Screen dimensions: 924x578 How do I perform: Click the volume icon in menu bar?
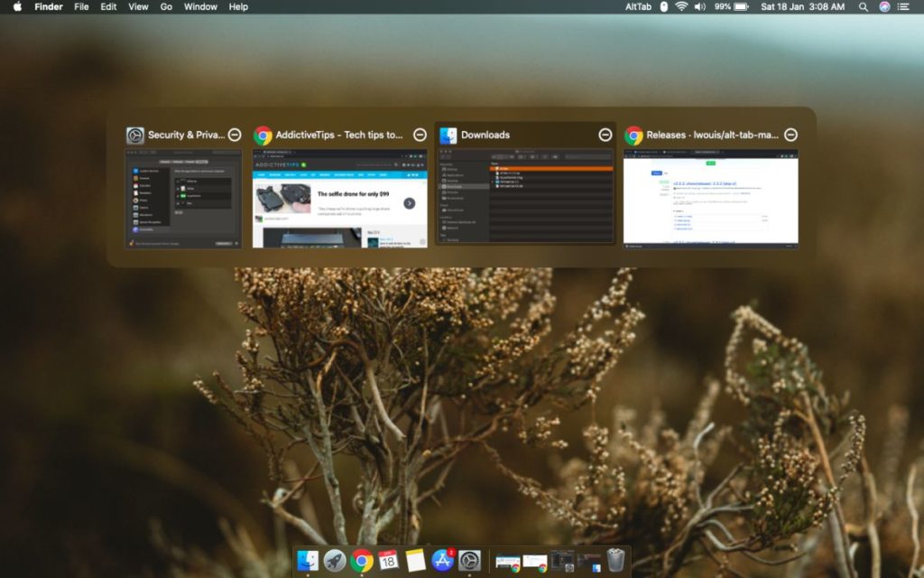click(x=698, y=6)
